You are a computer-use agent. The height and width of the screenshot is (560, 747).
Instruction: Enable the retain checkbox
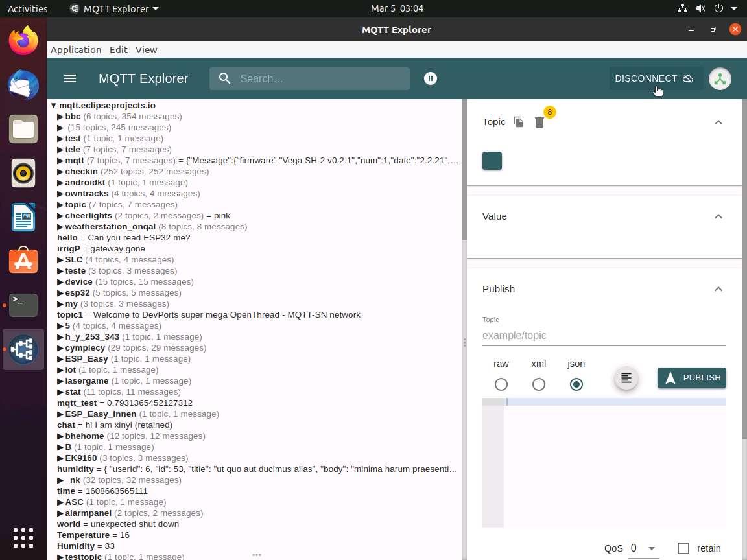tap(683, 548)
